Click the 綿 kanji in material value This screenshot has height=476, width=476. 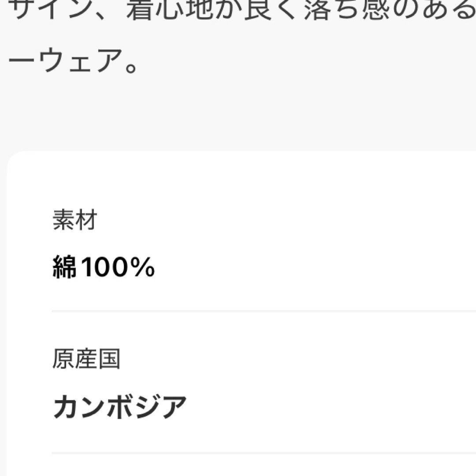(x=64, y=267)
